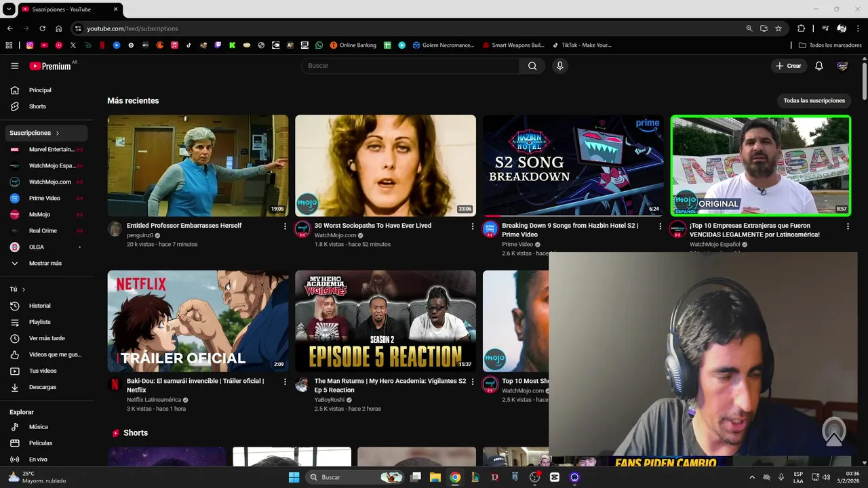Expand Suscripciones section chevron
The image size is (868, 488).
click(58, 133)
